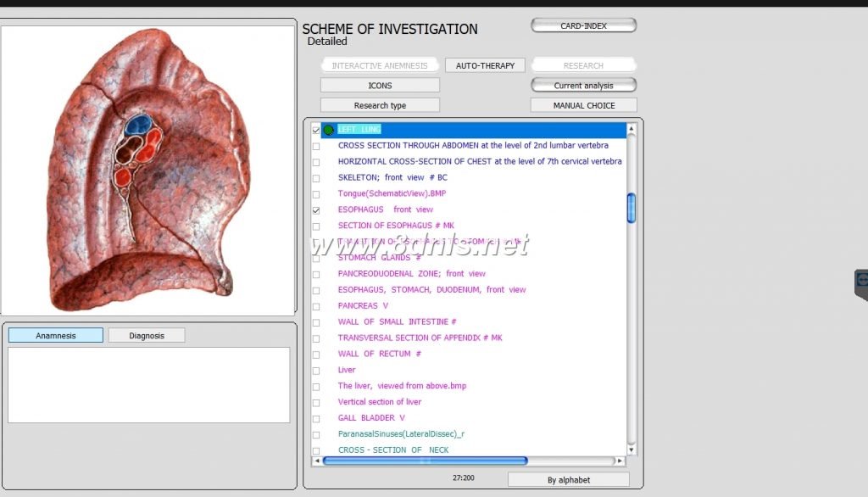Open the CARD-INDEX
868x497 pixels.
[583, 26]
